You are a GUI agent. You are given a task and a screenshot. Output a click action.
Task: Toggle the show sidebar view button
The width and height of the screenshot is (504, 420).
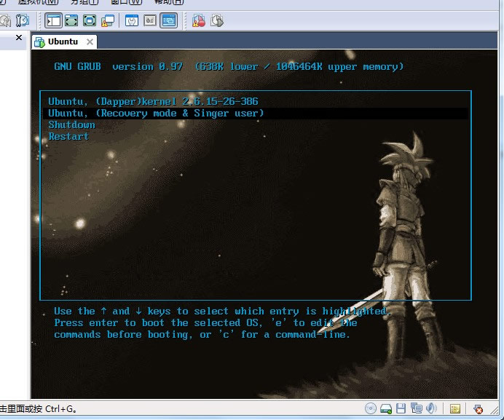click(x=53, y=21)
